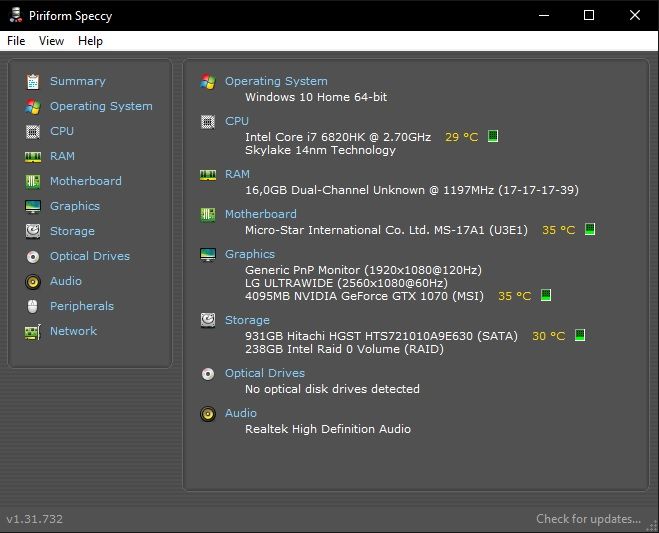Click the Windows flag icon in summary panel

(208, 82)
